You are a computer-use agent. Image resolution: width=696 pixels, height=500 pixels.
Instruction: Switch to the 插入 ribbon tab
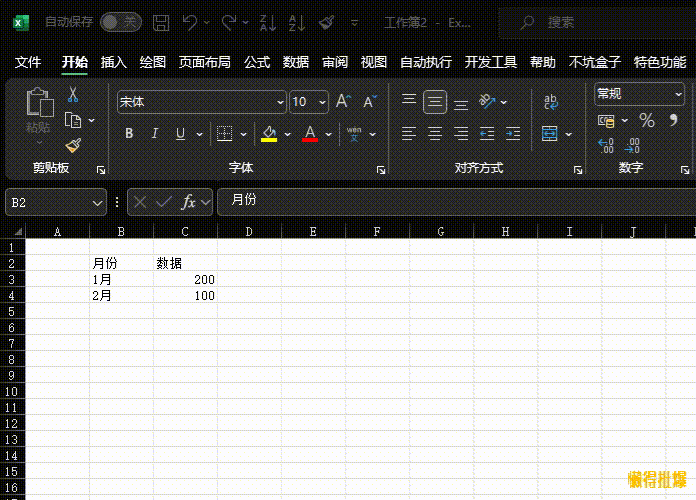(114, 62)
